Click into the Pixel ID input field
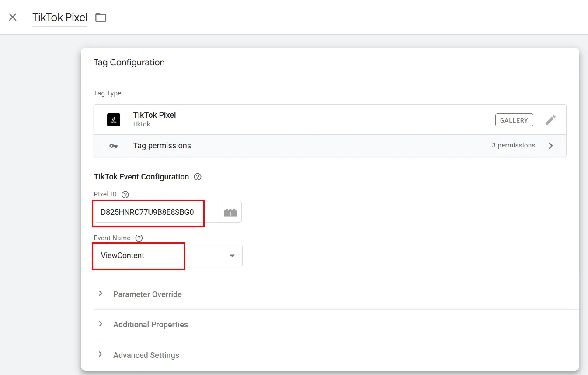This screenshot has width=588, height=375. 156,212
